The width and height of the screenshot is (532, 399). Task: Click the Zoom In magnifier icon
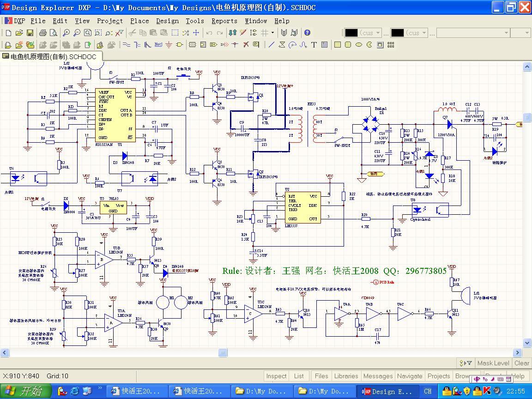pos(66,33)
